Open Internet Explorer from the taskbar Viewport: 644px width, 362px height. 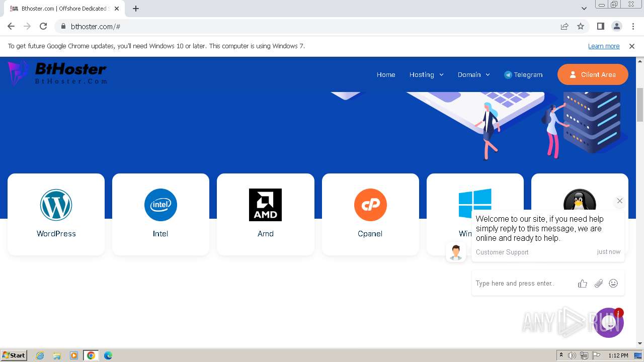(x=40, y=355)
